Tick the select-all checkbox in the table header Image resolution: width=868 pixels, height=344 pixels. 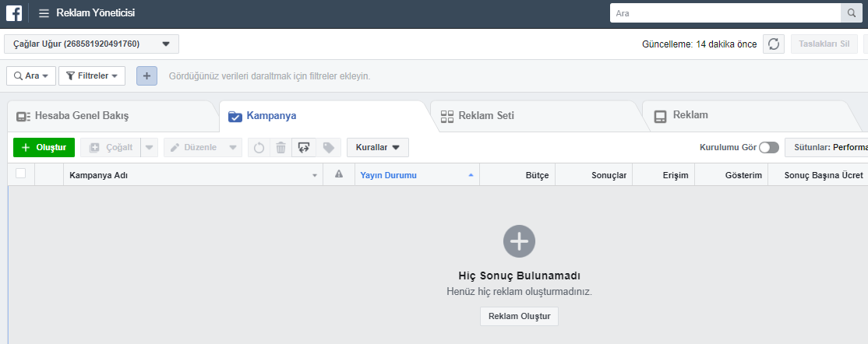click(x=21, y=174)
